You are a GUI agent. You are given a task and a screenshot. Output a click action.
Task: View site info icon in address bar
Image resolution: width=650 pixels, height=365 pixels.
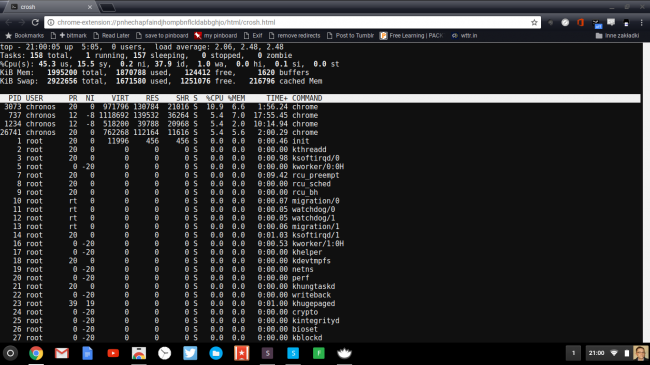pos(51,22)
